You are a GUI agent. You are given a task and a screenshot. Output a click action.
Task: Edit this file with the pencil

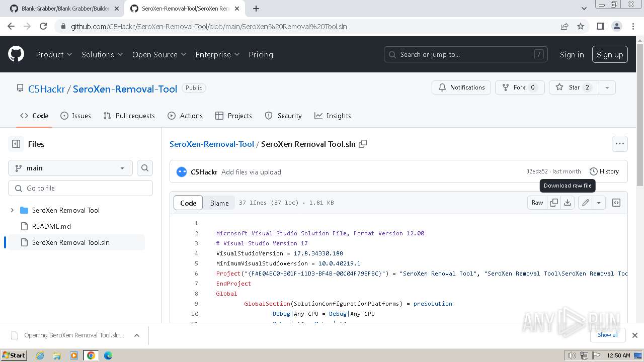585,203
